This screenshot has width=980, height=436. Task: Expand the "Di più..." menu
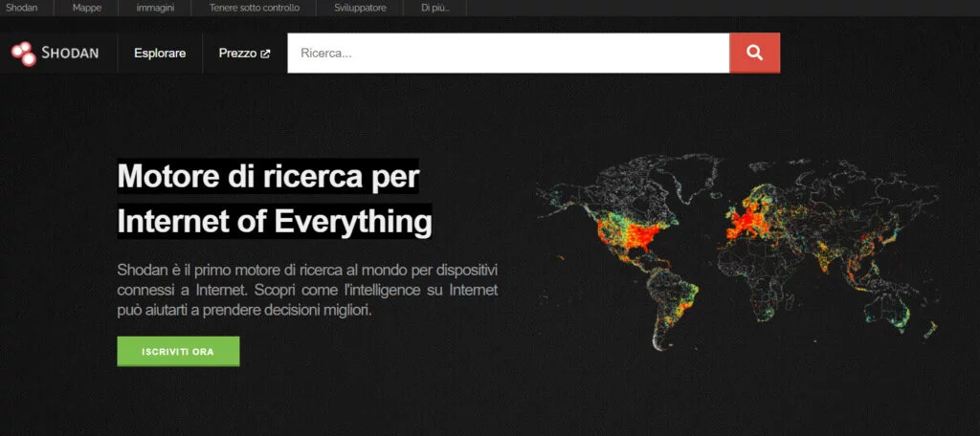(434, 8)
